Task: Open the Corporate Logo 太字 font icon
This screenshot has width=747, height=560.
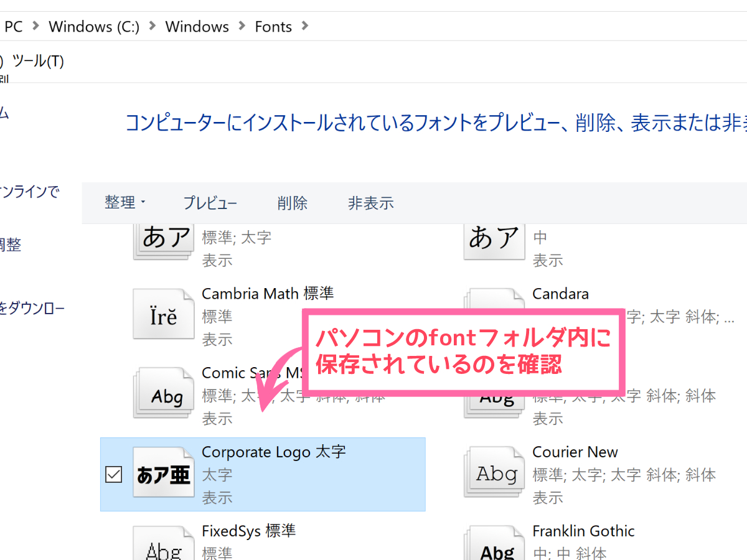Action: click(x=164, y=474)
